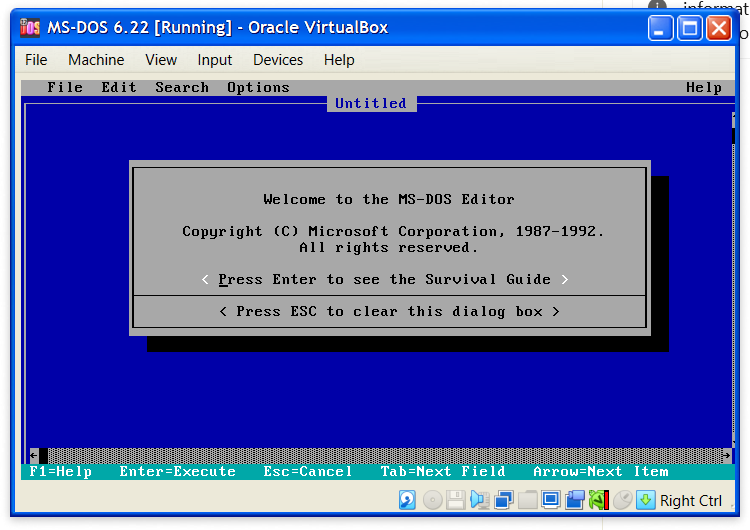Image resolution: width=750 pixels, height=530 pixels.
Task: Click the floppy disk status icon
Action: (455, 500)
